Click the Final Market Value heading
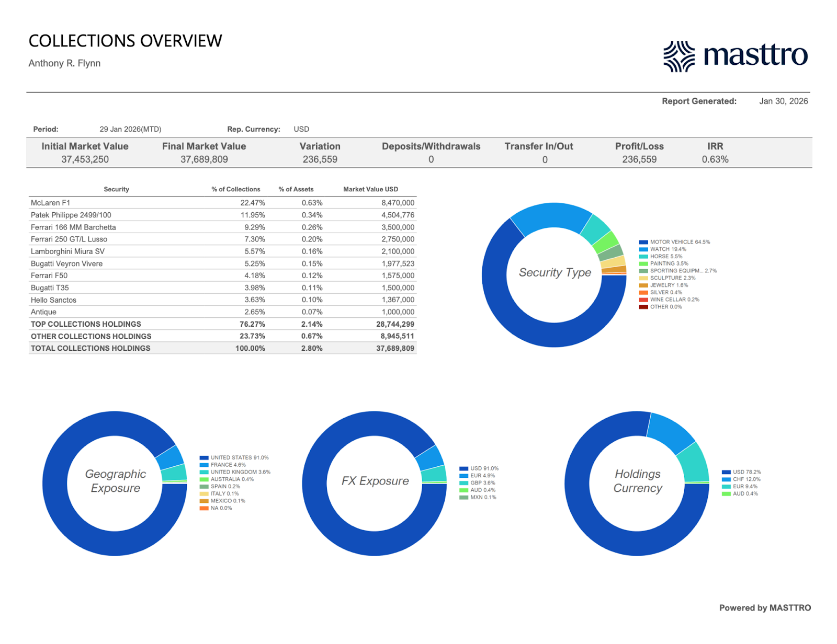 point(204,146)
